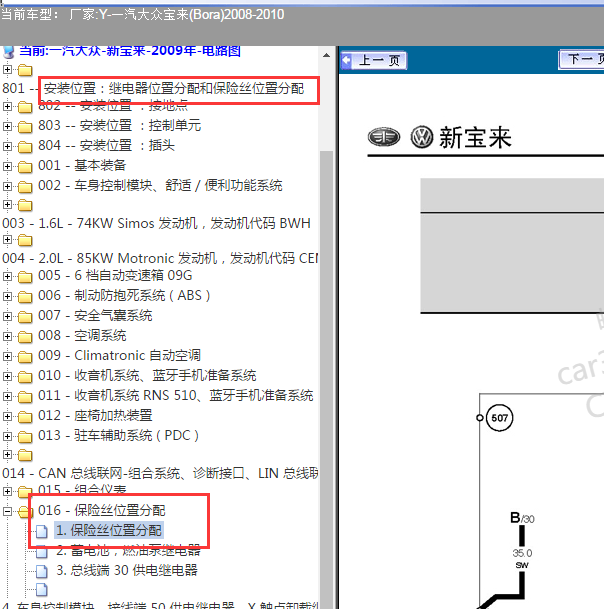The width and height of the screenshot is (604, 609).
Task: Open 008 - 空调系统
Action: click(82, 335)
